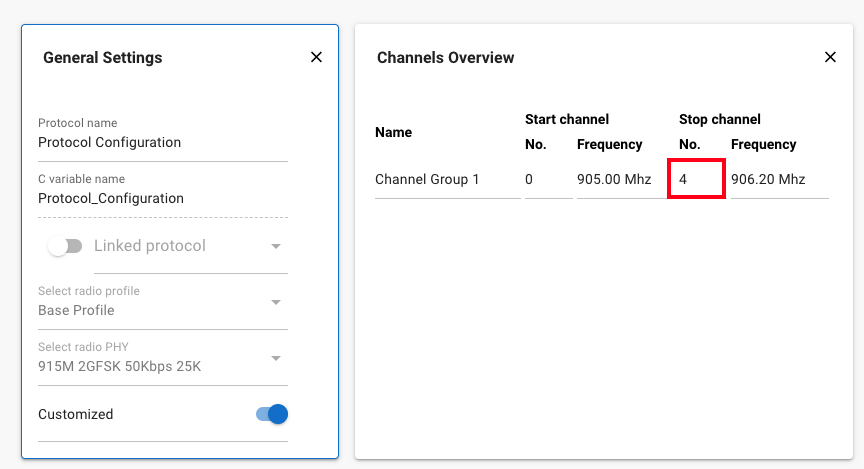Expand the Select radio profile dropdown
The width and height of the screenshot is (864, 469).
pyautogui.click(x=276, y=302)
